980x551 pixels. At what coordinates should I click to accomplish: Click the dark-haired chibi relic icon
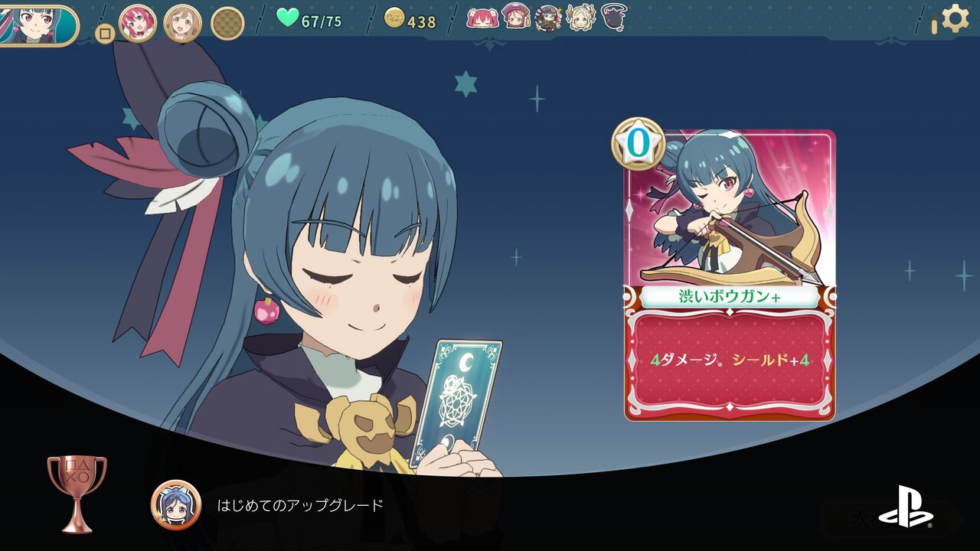point(548,18)
